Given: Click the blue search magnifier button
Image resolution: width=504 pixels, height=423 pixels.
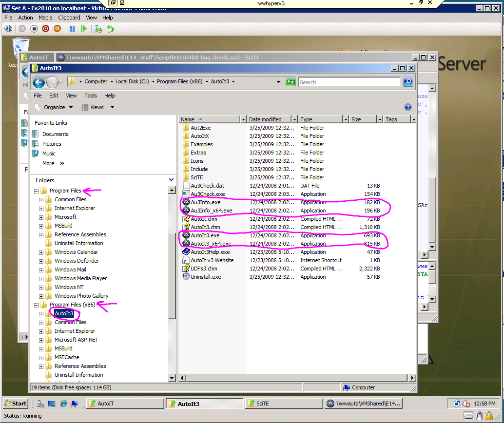Looking at the screenshot, I should click(x=408, y=82).
